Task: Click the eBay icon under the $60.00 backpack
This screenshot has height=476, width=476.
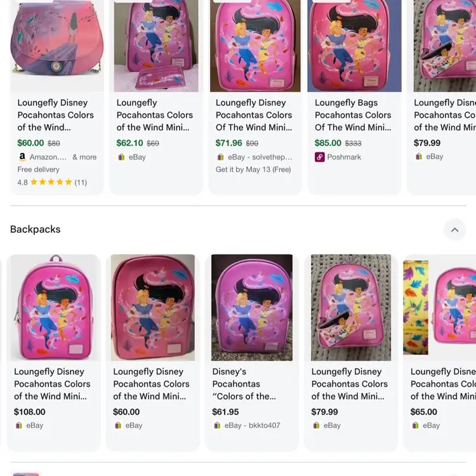Action: click(x=118, y=425)
